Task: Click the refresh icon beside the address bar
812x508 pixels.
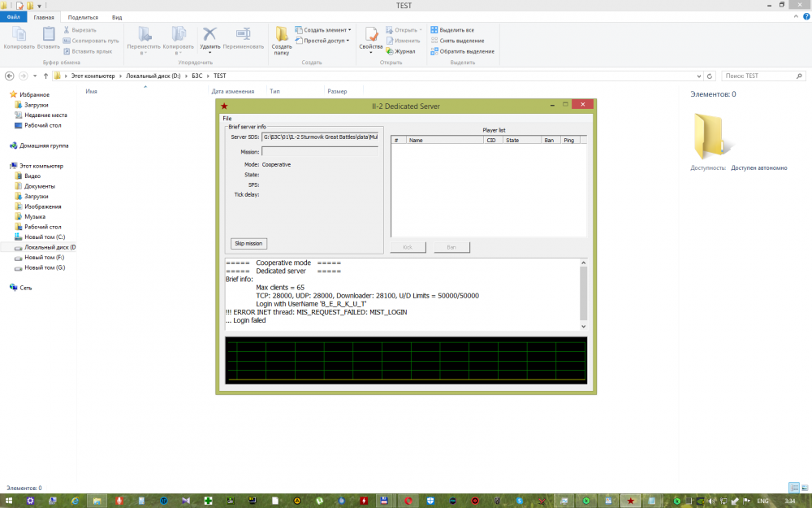Action: [712, 76]
